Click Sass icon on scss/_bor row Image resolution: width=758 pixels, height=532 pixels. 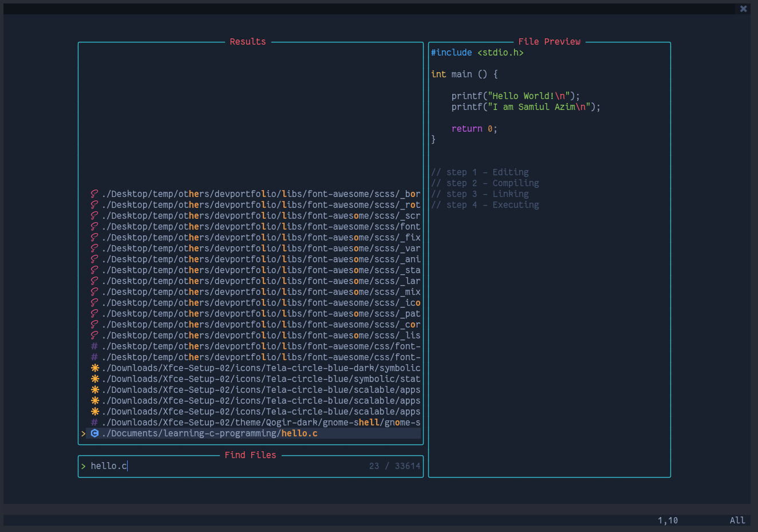click(x=94, y=194)
